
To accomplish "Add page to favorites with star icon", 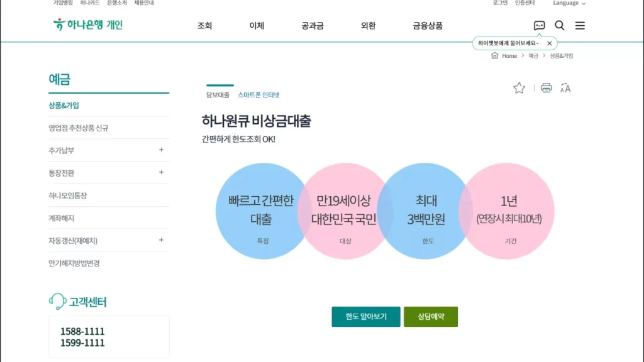I will (x=519, y=88).
